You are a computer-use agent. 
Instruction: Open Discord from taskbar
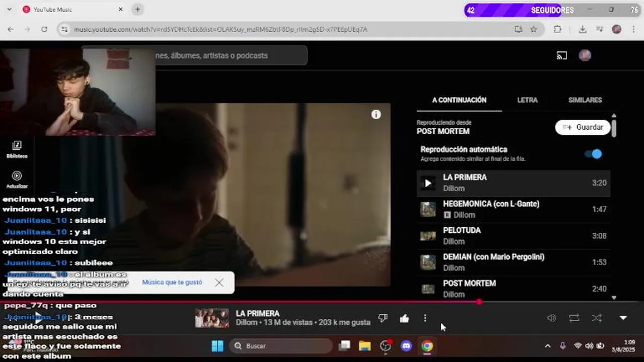coord(406,346)
